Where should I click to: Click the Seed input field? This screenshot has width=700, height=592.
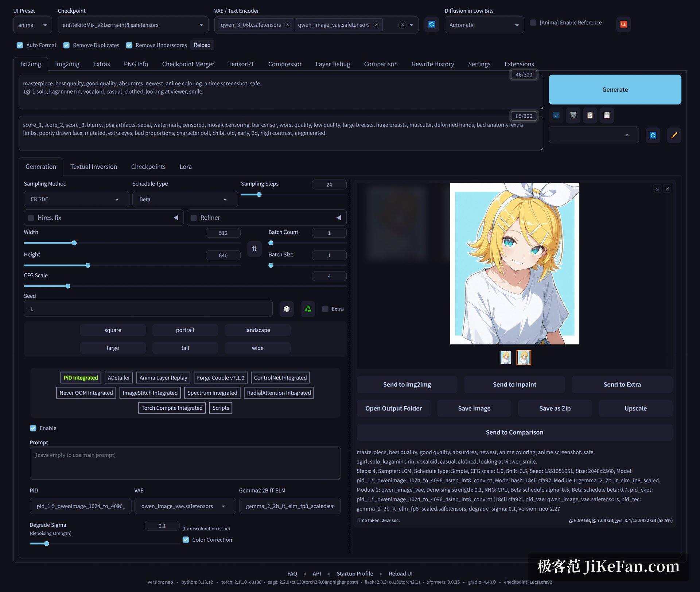[148, 309]
